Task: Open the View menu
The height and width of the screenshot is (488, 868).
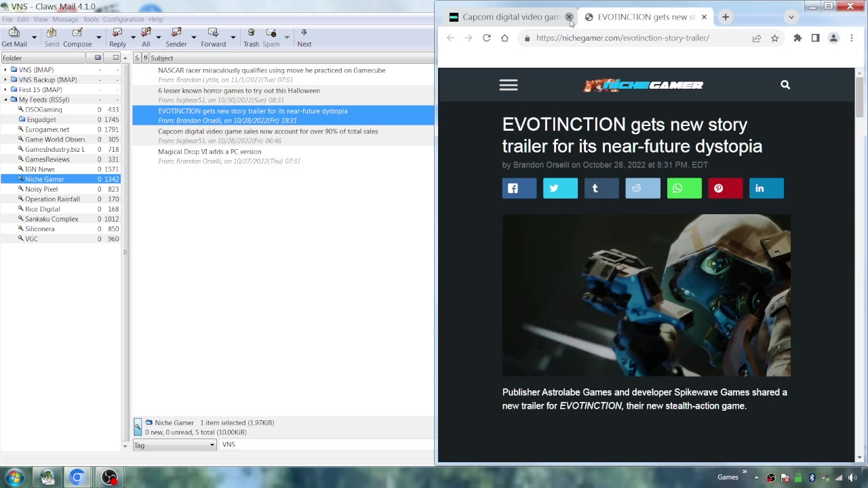Action: pyautogui.click(x=41, y=19)
